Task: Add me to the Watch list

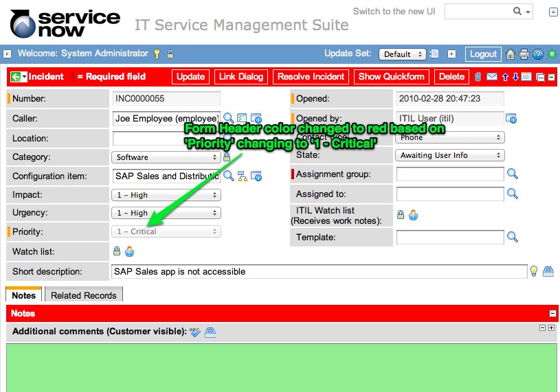Action: click(130, 251)
